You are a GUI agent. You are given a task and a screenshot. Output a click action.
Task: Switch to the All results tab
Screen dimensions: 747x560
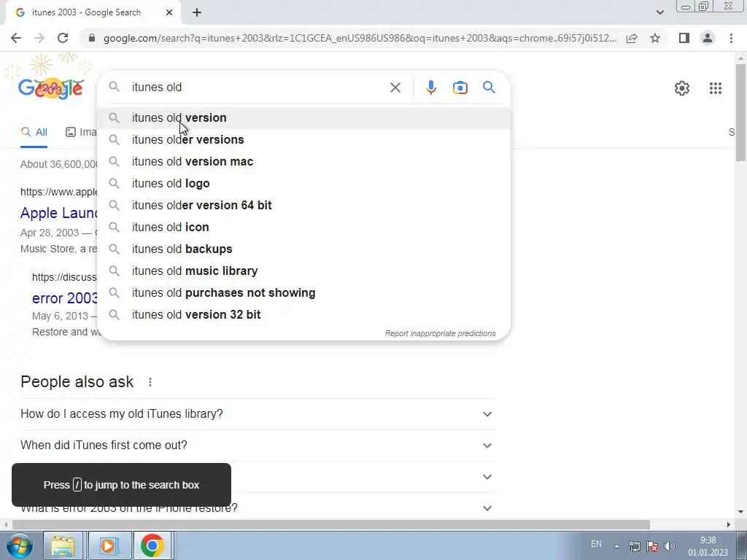click(x=34, y=132)
